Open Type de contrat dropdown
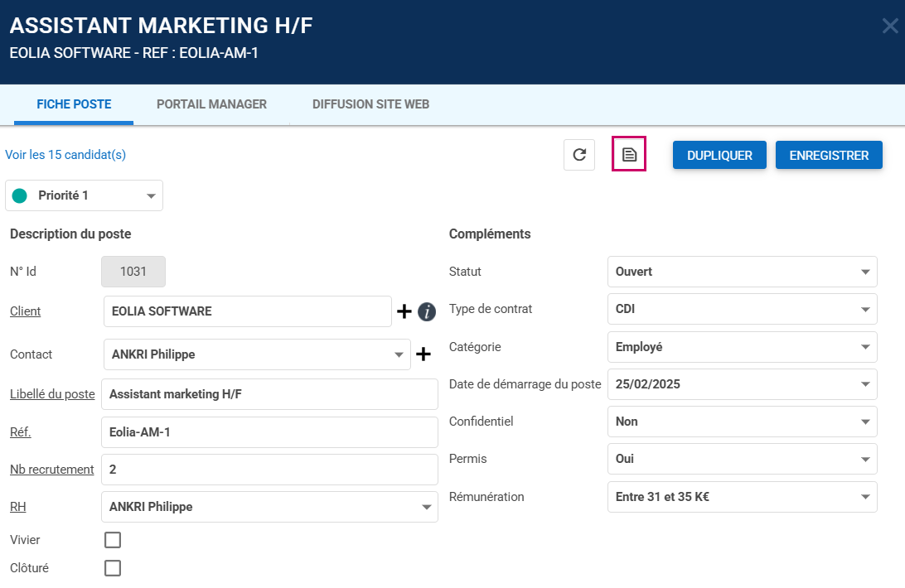This screenshot has height=588, width=905. pos(742,309)
